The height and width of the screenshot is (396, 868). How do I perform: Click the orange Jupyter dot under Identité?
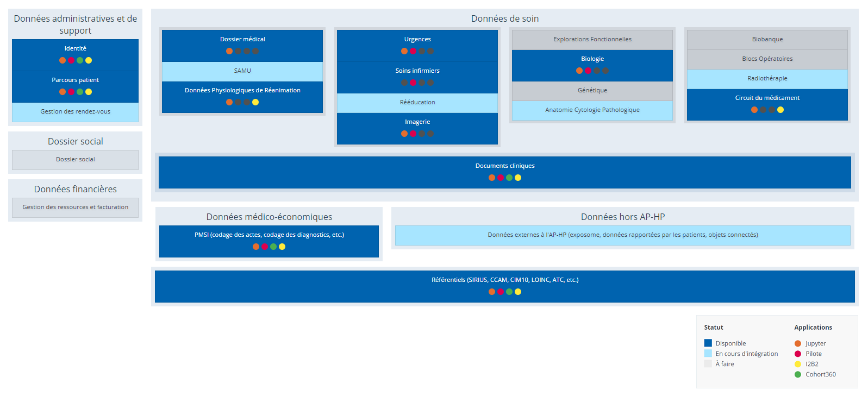pyautogui.click(x=63, y=60)
